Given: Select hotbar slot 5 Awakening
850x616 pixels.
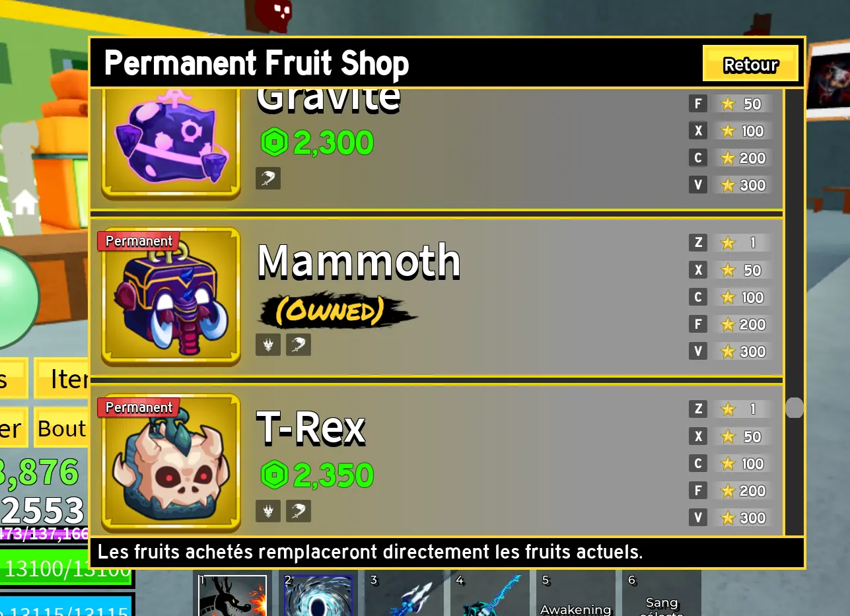Looking at the screenshot, I should [x=576, y=596].
